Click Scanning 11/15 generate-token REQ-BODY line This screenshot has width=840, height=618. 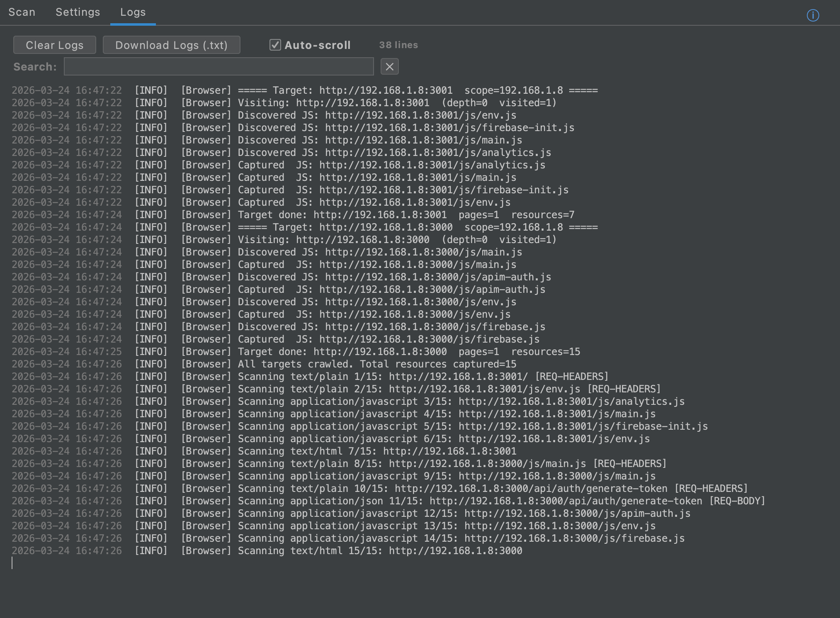pos(388,501)
